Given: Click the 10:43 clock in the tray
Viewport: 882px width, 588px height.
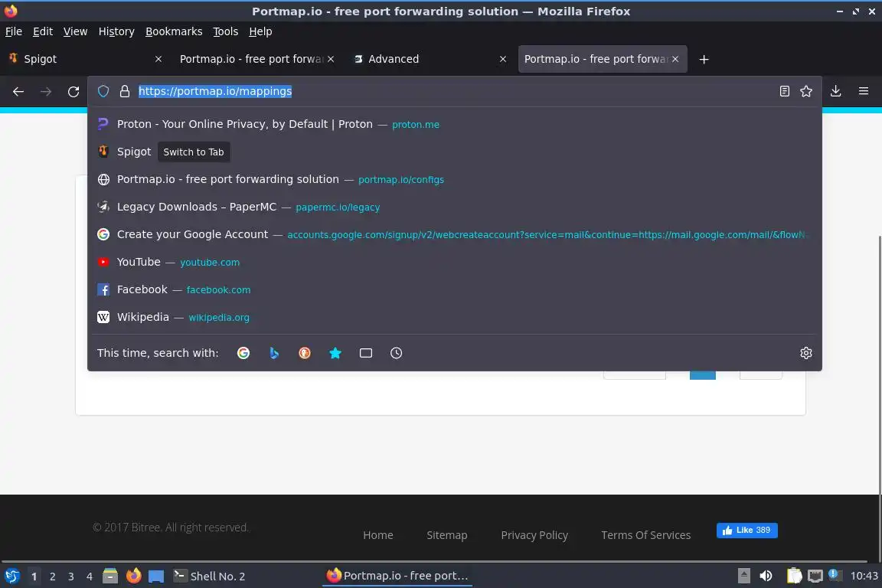Looking at the screenshot, I should coord(864,576).
